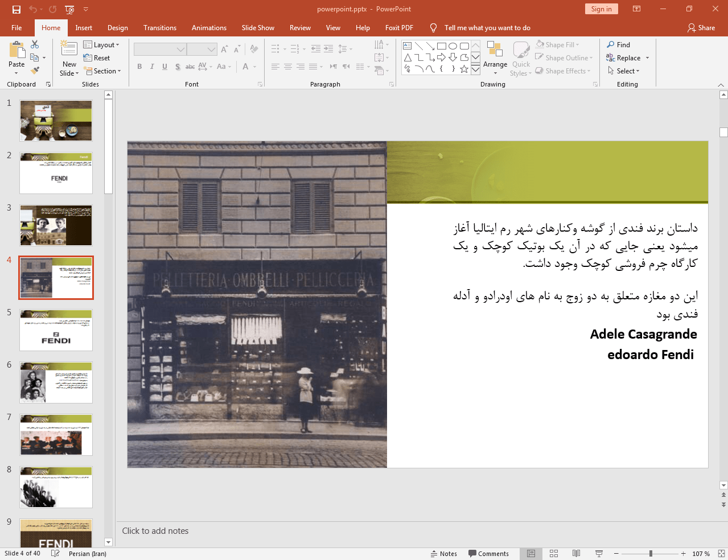Click the Cut scissors icon
This screenshot has width=728, height=560.
point(35,44)
